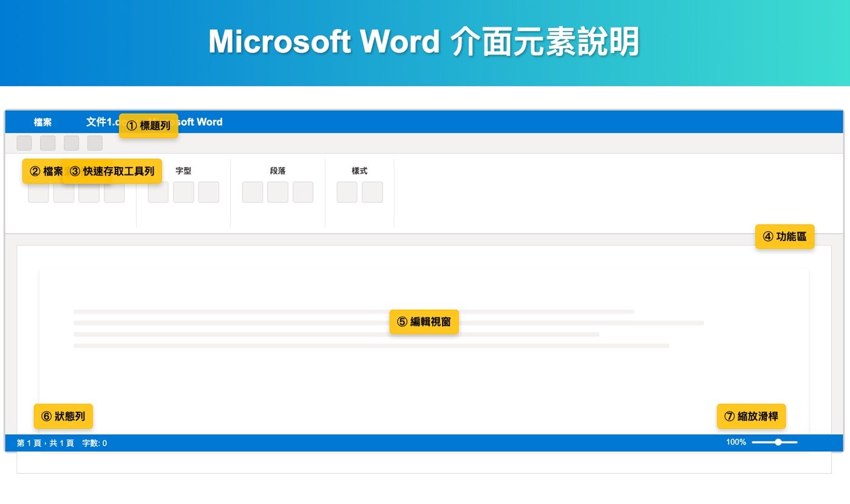Click the first button in 字型 group
Image resolution: width=850 pixels, height=504 pixels.
click(158, 192)
